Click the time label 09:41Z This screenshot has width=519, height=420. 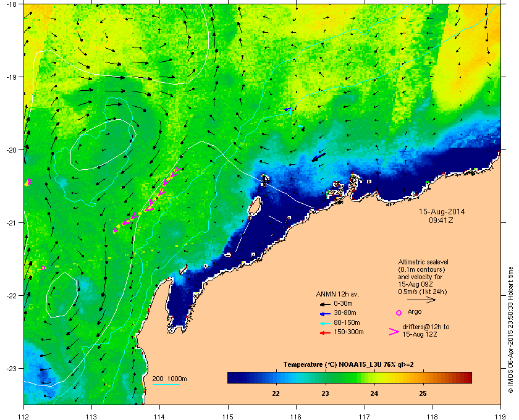(x=441, y=220)
